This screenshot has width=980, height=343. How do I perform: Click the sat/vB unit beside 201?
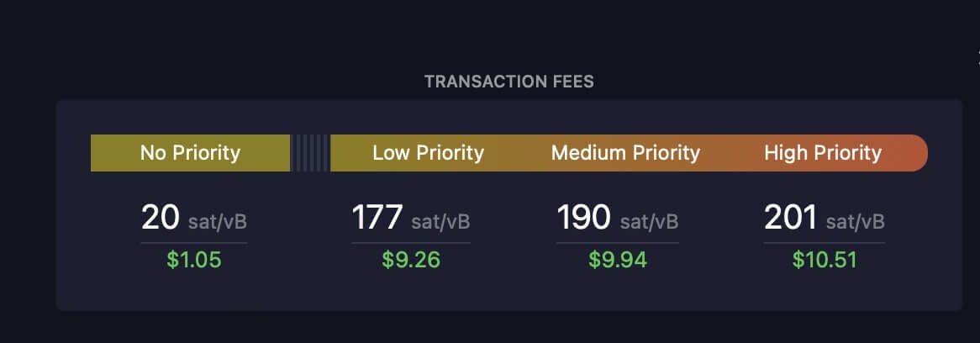click(855, 222)
